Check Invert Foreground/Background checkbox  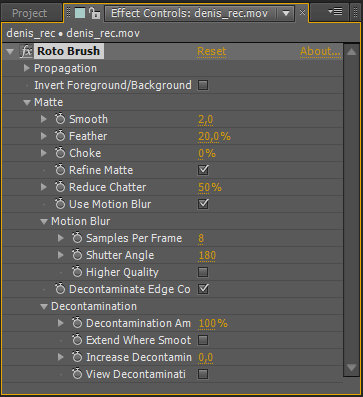click(x=203, y=85)
